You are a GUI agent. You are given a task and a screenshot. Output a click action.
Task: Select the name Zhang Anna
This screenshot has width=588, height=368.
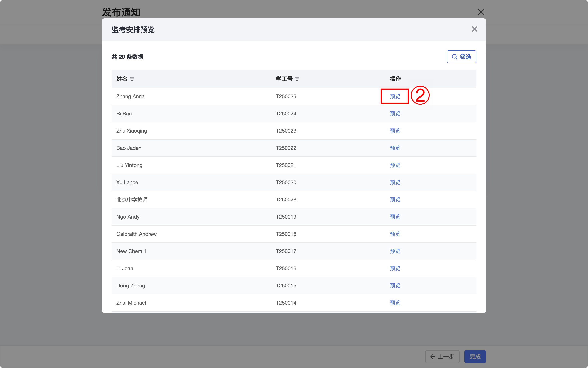point(130,96)
